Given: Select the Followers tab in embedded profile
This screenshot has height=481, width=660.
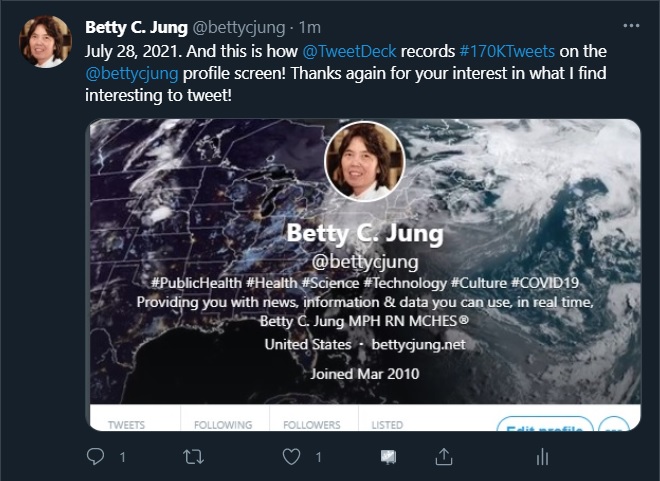Looking at the screenshot, I should pos(311,425).
